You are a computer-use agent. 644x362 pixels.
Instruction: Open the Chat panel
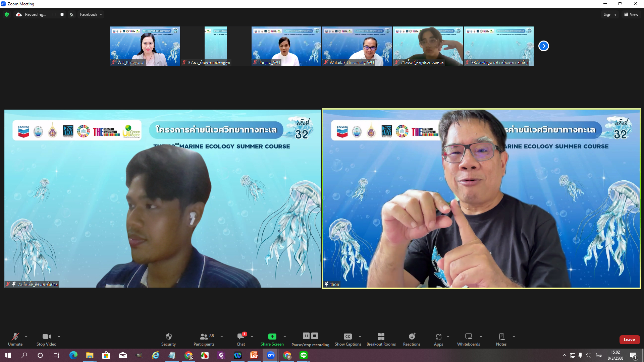pos(240,339)
